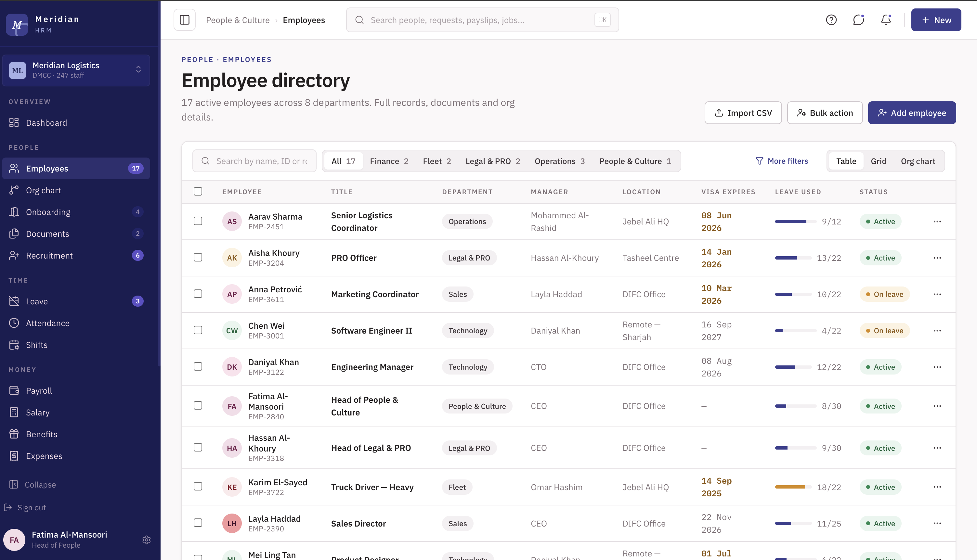Image resolution: width=977 pixels, height=560 pixels.
Task: Click the Documents icon in sidebar
Action: [x=14, y=234]
